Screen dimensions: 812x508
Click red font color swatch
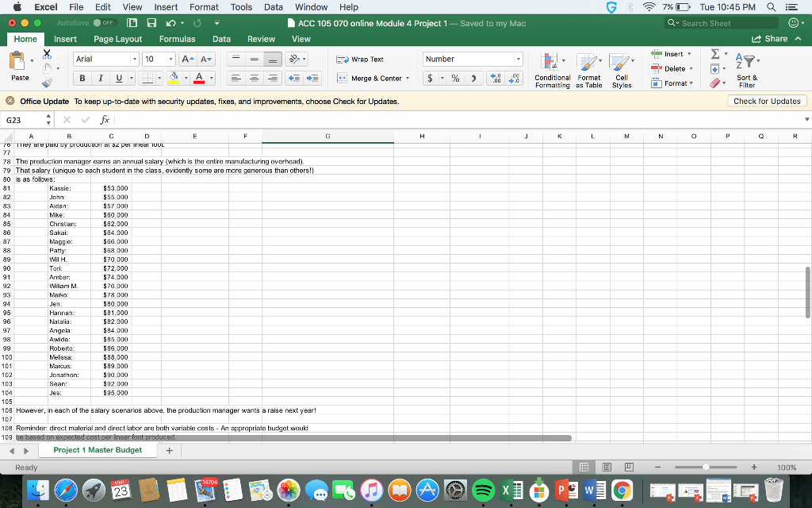pyautogui.click(x=199, y=79)
